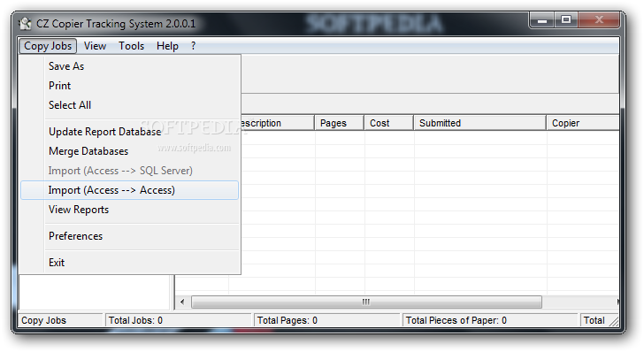This screenshot has width=644, height=352.
Task: Open the Copy Jobs menu
Action: 48,46
